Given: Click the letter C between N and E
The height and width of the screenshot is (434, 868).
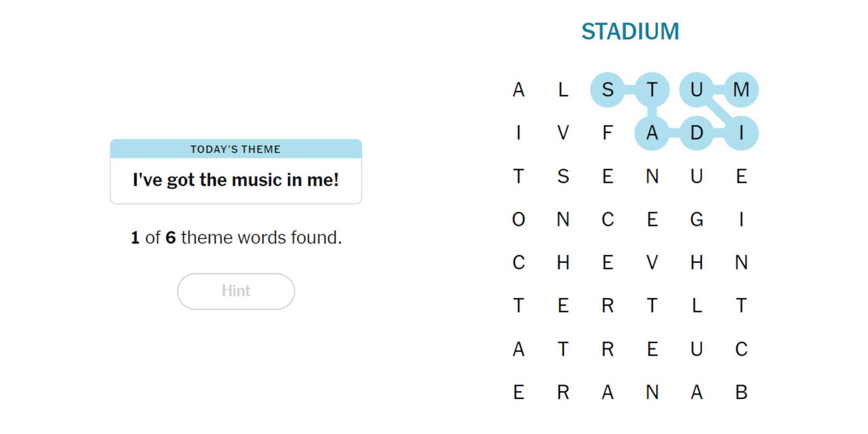Looking at the screenshot, I should [x=608, y=219].
